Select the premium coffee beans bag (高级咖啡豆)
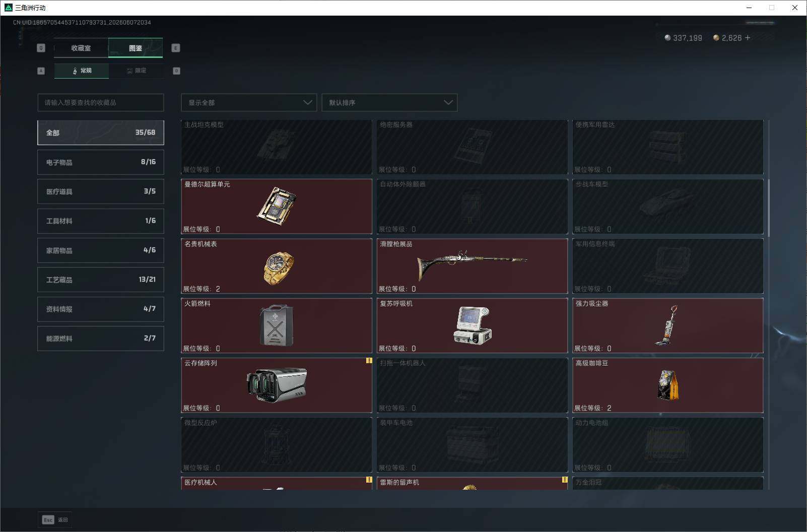The height and width of the screenshot is (532, 807). 668,385
